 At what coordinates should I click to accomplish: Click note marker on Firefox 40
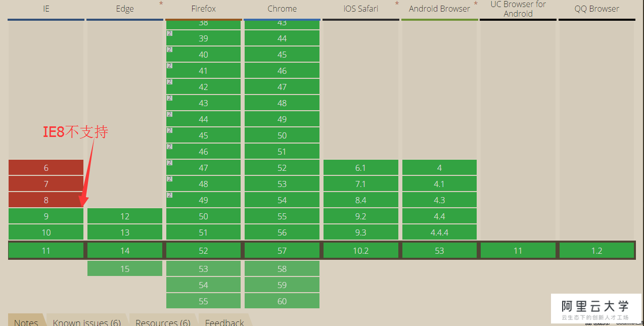169,50
